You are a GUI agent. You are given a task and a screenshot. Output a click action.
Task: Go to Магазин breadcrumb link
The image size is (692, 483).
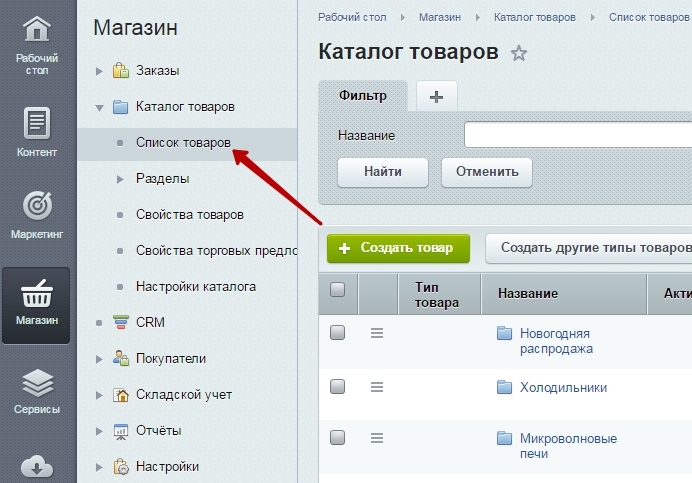tap(440, 17)
